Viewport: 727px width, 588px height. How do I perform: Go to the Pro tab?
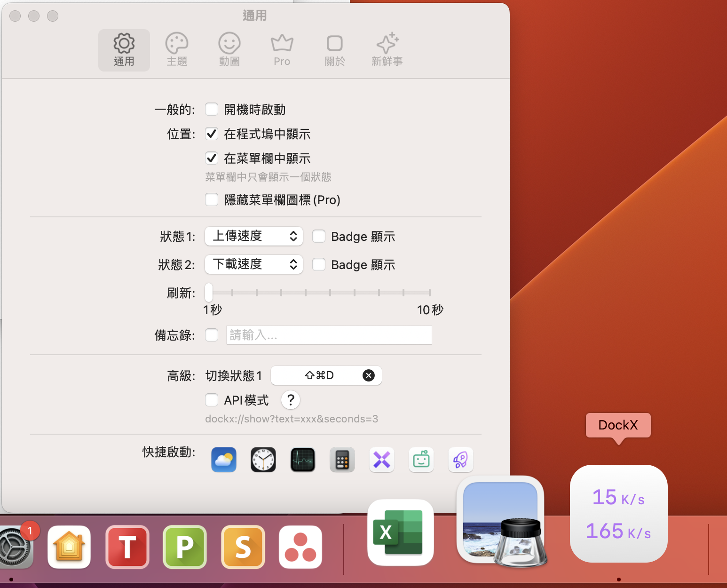282,50
